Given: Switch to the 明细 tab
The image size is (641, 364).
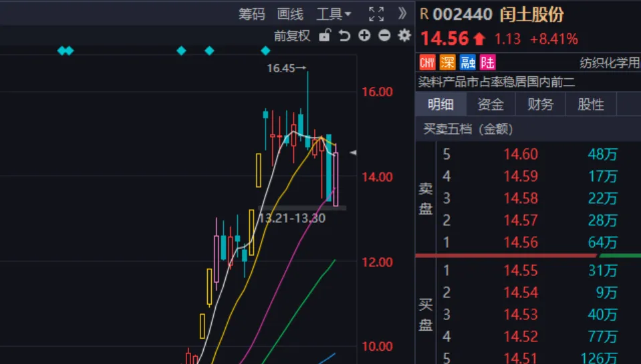Looking at the screenshot, I should point(440,105).
